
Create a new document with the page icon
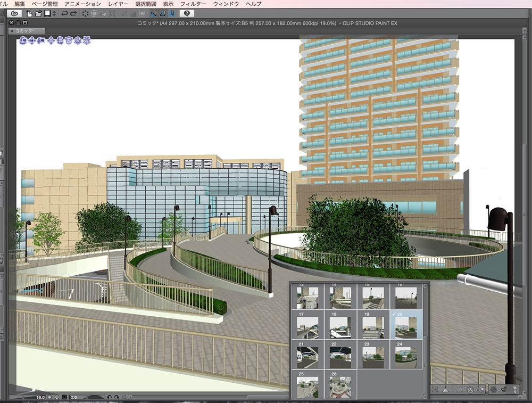click(x=29, y=14)
